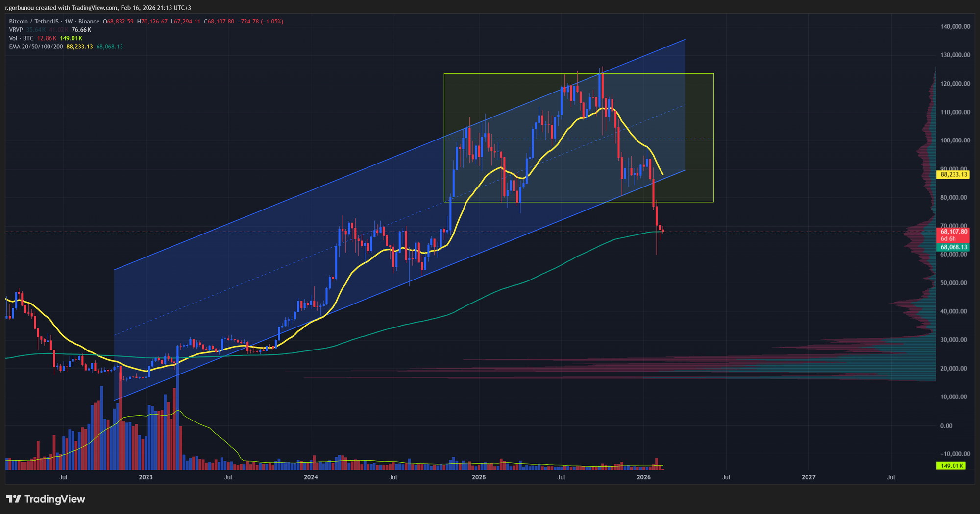The width and height of the screenshot is (980, 514).
Task: Click the 2027 label on the time axis
Action: pos(808,477)
